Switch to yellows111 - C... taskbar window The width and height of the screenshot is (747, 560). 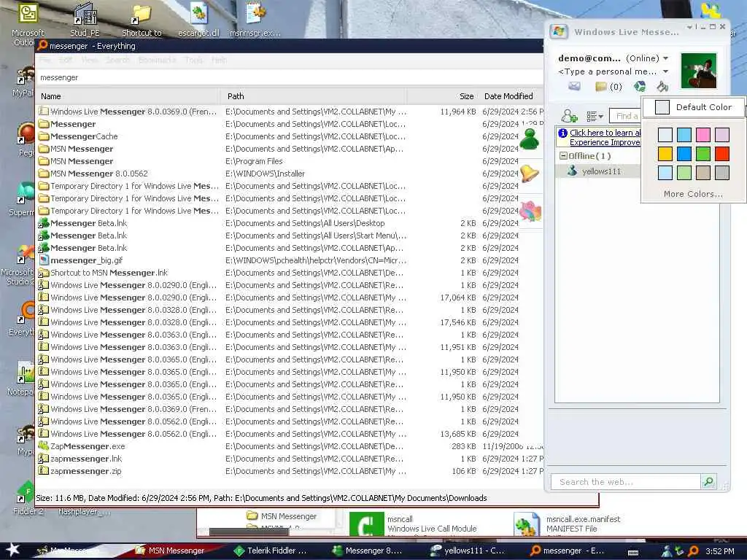tap(467, 551)
